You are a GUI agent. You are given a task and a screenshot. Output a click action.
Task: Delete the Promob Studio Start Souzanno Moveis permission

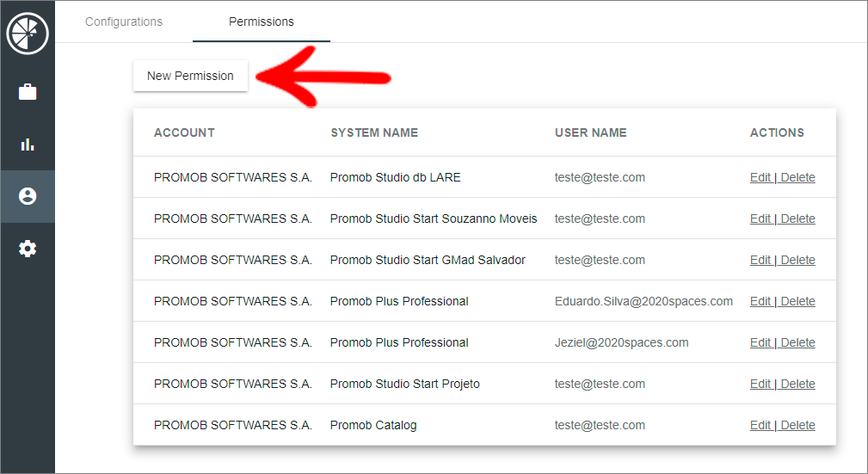tap(797, 219)
